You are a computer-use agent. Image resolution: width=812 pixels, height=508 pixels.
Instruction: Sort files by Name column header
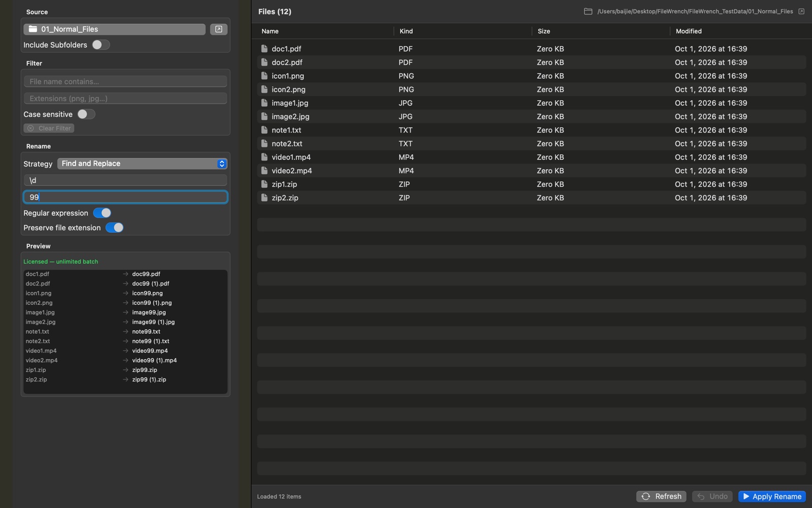point(270,31)
